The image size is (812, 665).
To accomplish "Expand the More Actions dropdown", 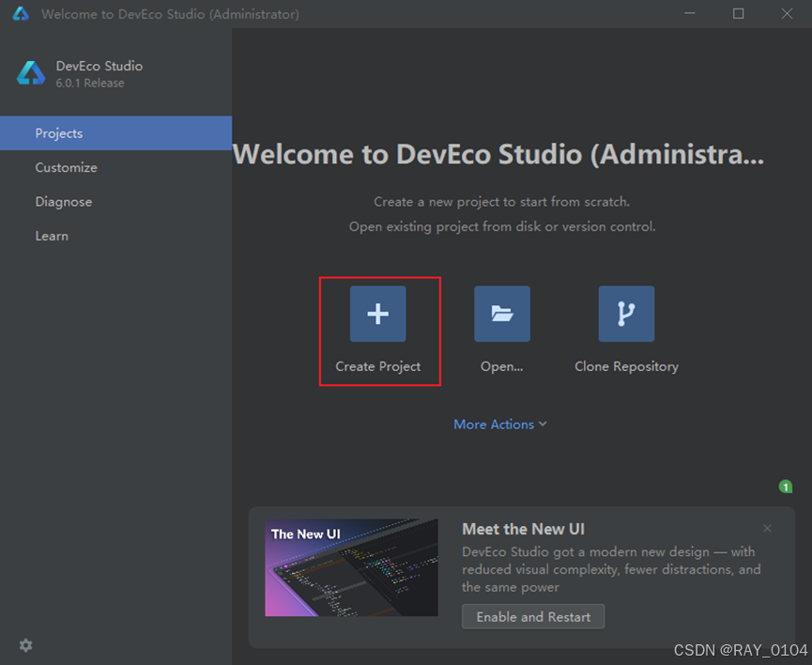I will click(x=499, y=425).
